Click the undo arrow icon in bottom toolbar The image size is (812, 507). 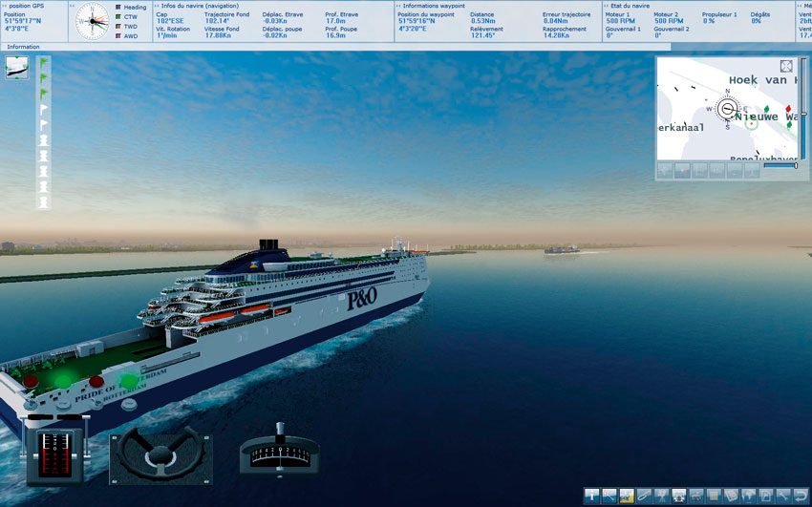[801, 496]
